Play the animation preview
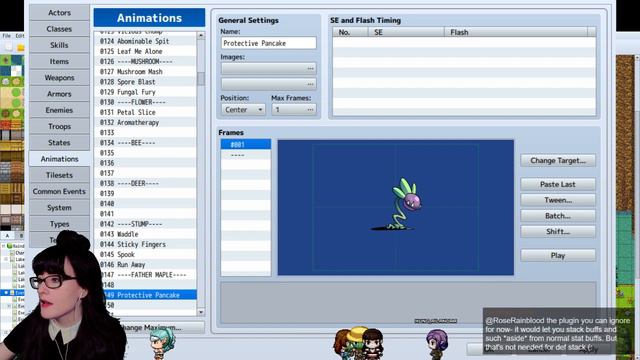Viewport: 640px width, 360px height. [558, 256]
